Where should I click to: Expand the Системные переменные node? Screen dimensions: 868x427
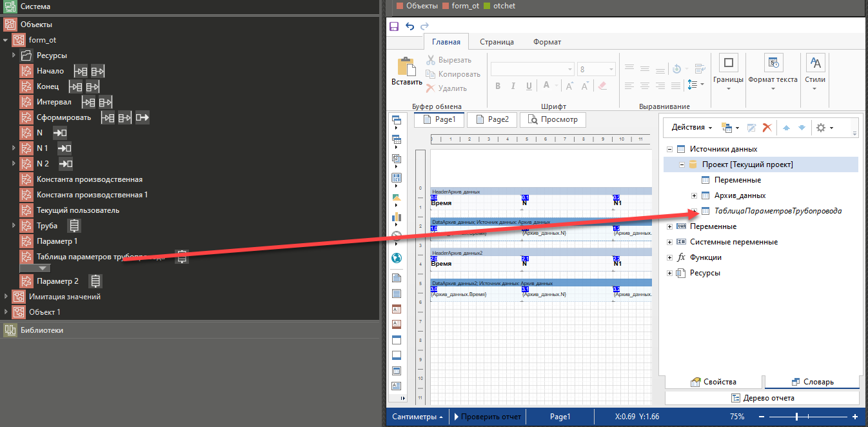pyautogui.click(x=670, y=242)
